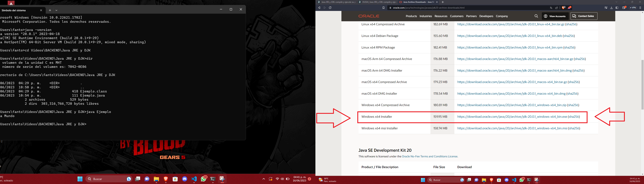
Task: Open Discord in the taskbar below the terminal
Action: (x=185, y=179)
